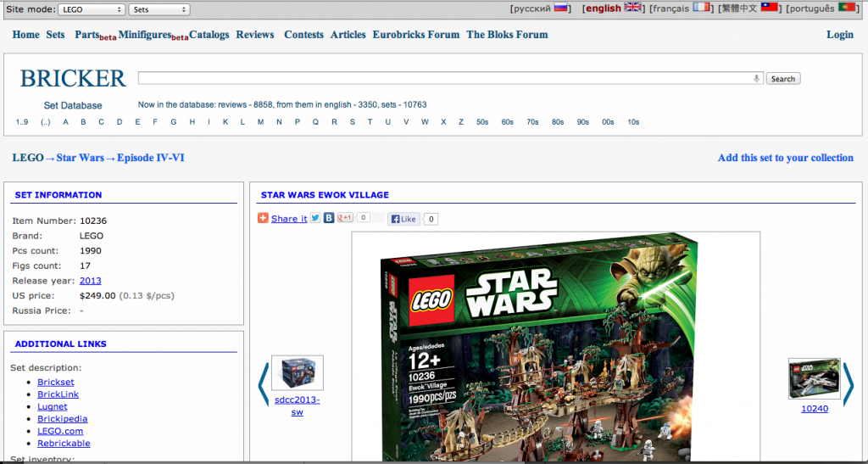Click the (..) index link
The height and width of the screenshot is (464, 868).
46,122
